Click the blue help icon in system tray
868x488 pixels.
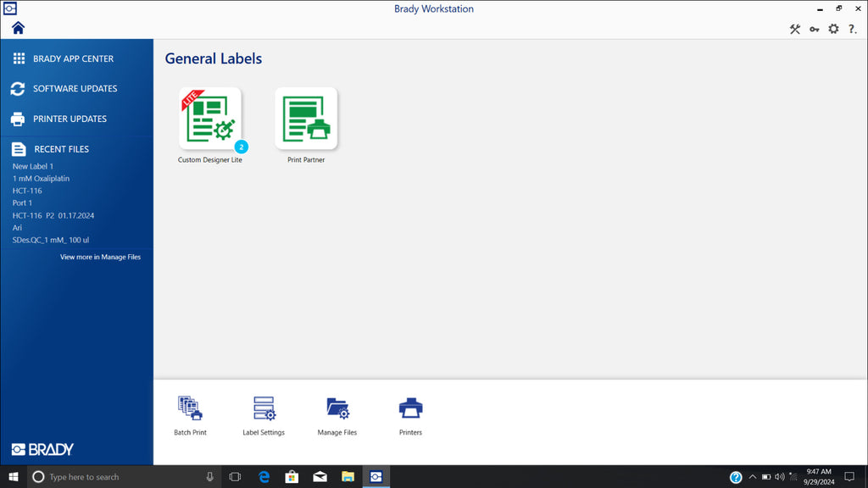click(x=736, y=477)
